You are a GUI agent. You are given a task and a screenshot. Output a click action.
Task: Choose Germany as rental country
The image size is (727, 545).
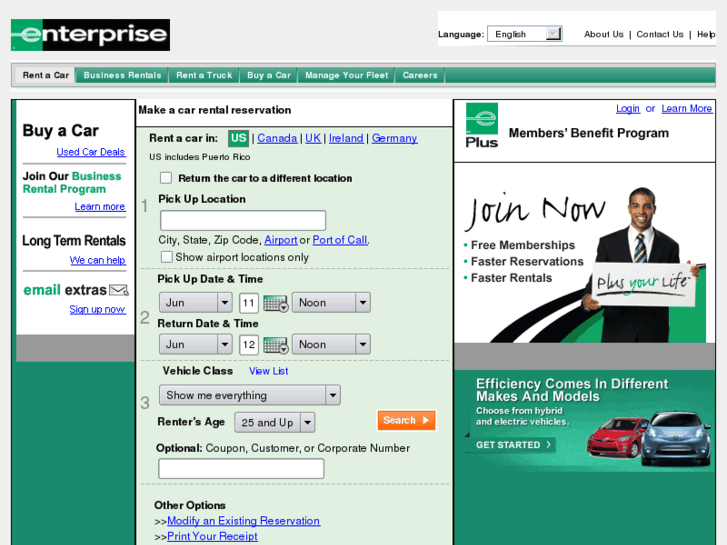pos(395,138)
